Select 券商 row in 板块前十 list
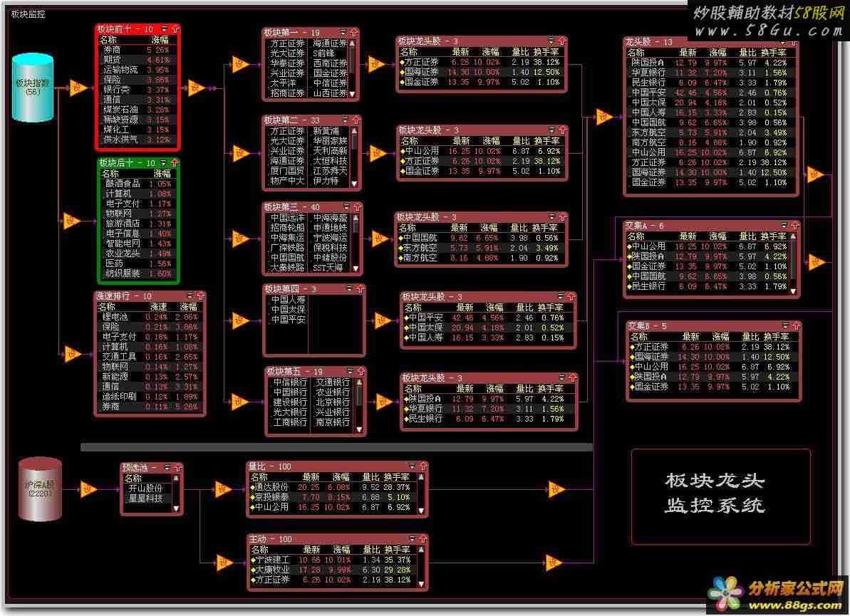Viewport: 850px width, 616px height. pos(136,49)
